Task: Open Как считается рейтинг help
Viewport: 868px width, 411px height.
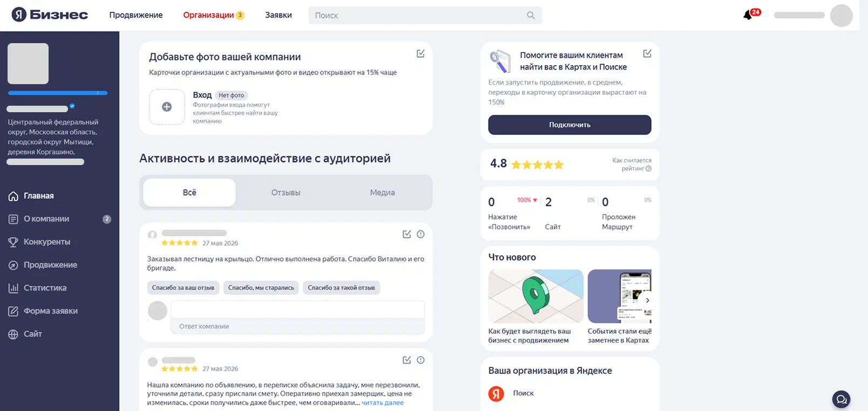Action: (632, 165)
